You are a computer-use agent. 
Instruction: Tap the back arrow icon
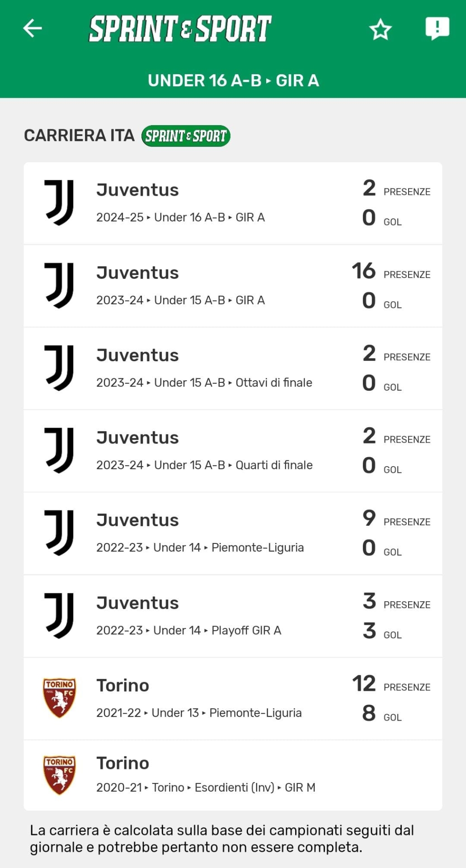coord(33,28)
